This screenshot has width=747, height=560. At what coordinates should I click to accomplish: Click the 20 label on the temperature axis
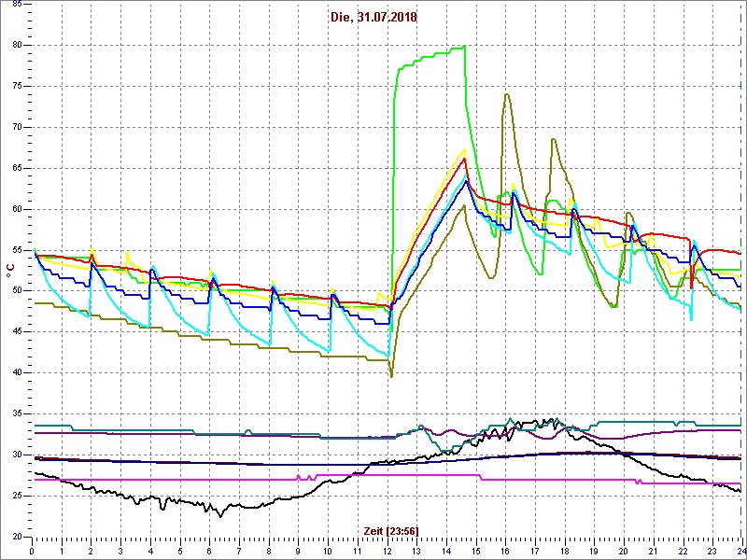pyautogui.click(x=16, y=537)
